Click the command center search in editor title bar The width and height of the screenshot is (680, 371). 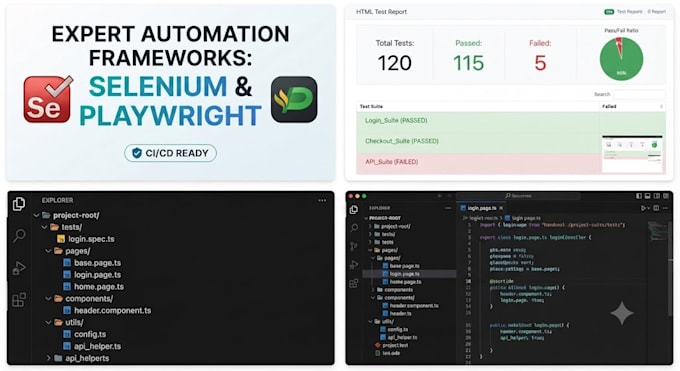point(518,196)
